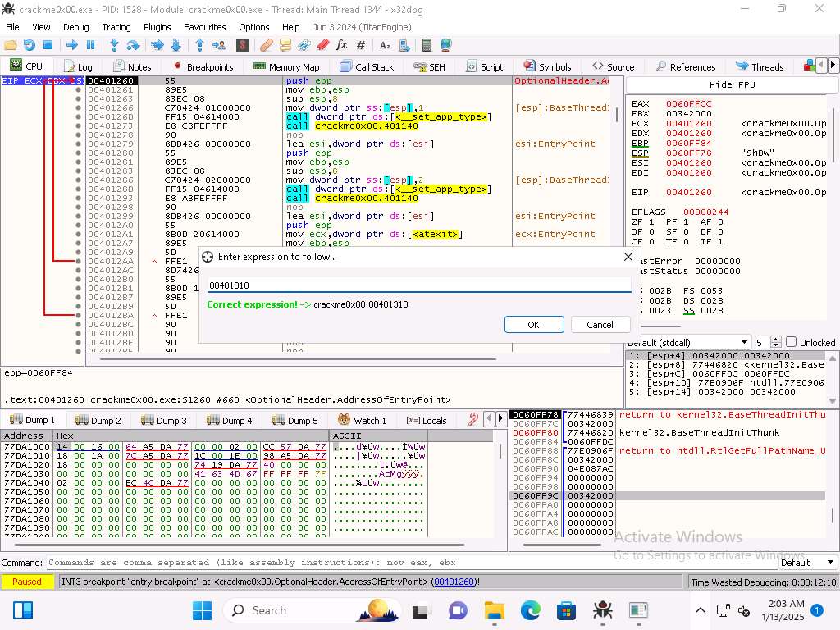Click the Step Into toolbar icon
Image resolution: width=840 pixels, height=630 pixels.
(x=114, y=45)
